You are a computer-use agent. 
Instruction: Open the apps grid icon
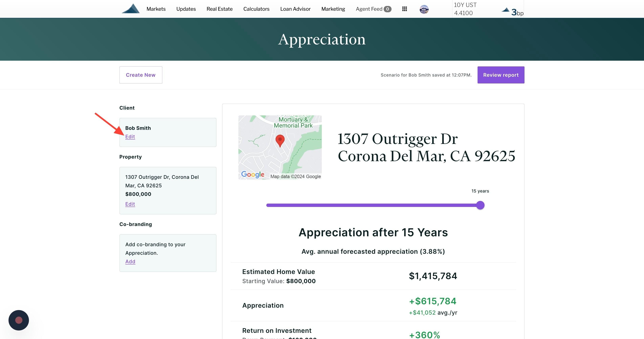404,9
